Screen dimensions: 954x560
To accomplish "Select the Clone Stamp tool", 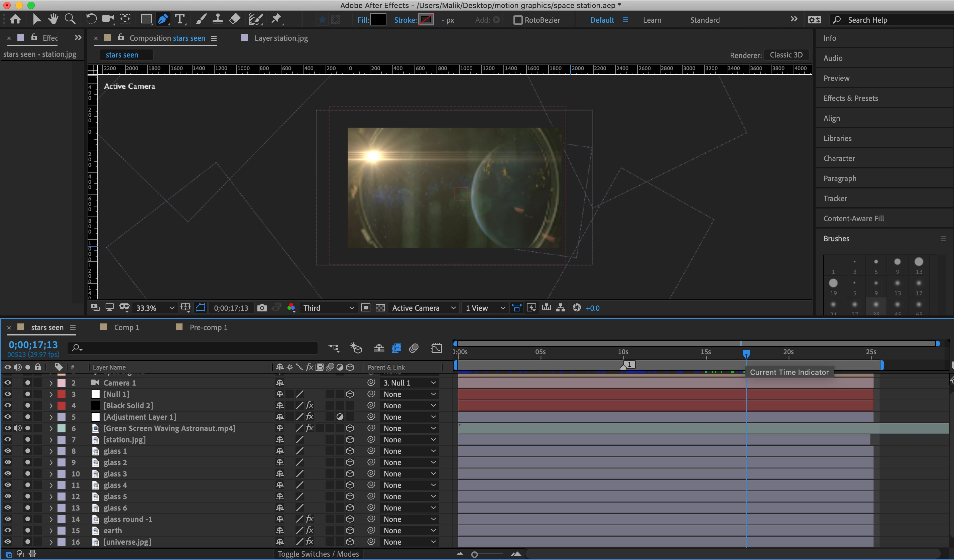I will pos(218,19).
